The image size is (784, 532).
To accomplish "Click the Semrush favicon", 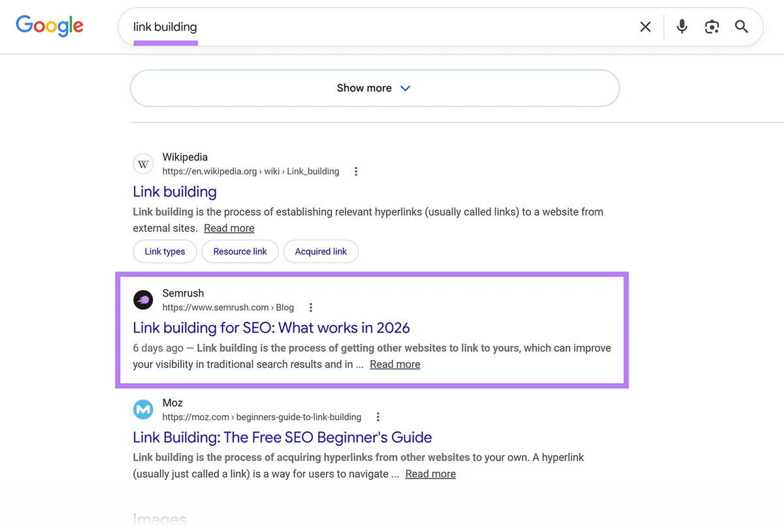I will 143,300.
